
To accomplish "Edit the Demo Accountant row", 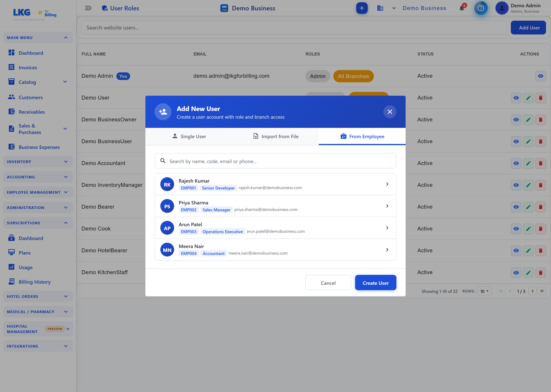I will click(x=528, y=163).
